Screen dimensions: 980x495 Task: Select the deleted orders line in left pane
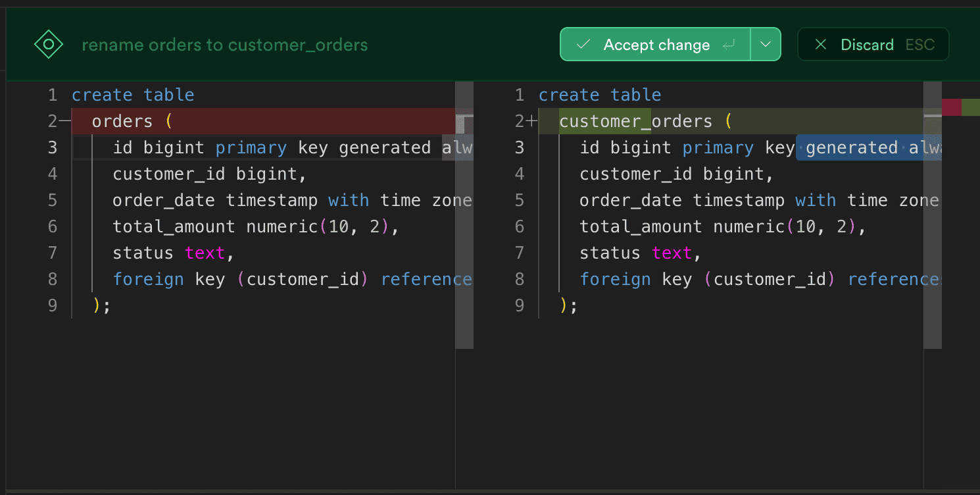[x=122, y=120]
